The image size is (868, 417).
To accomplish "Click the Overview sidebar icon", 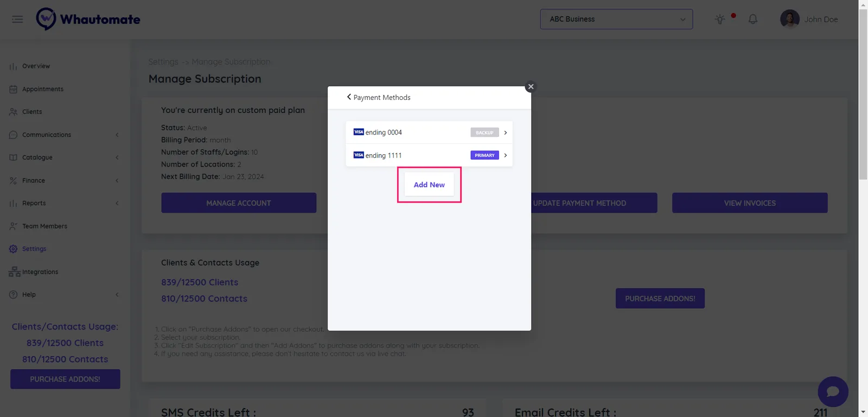I will click(x=13, y=66).
